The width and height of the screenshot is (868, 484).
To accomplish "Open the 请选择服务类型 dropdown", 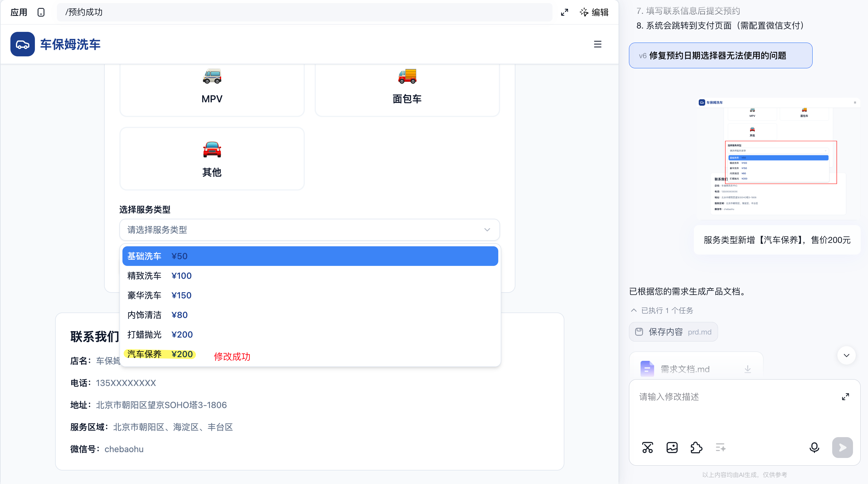I will 309,230.
